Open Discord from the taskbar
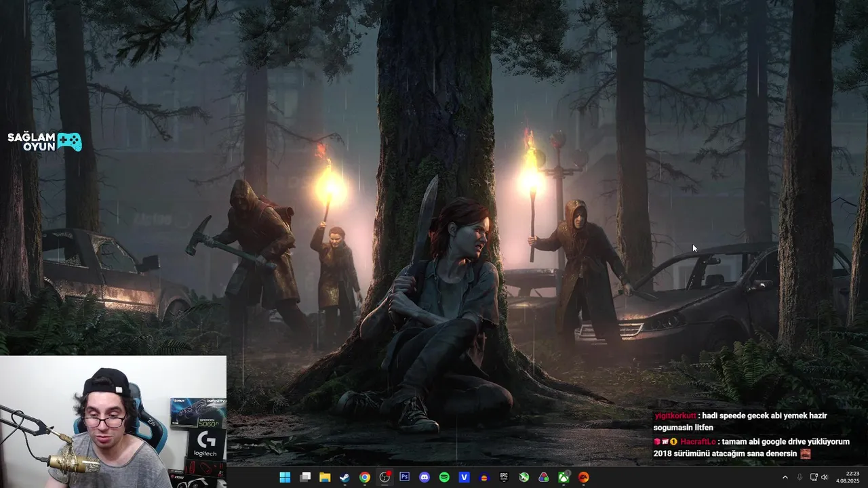The width and height of the screenshot is (868, 488). tap(425, 477)
